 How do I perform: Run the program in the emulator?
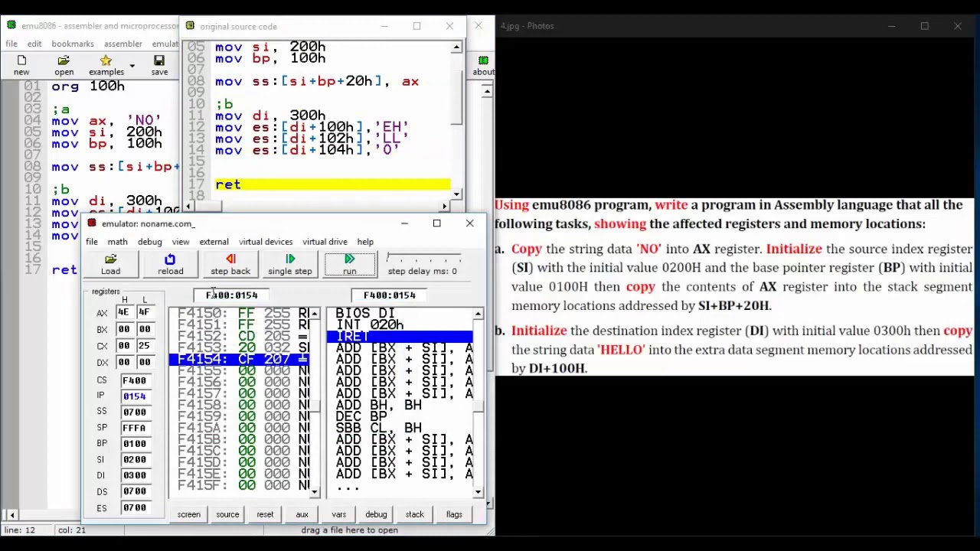[349, 264]
